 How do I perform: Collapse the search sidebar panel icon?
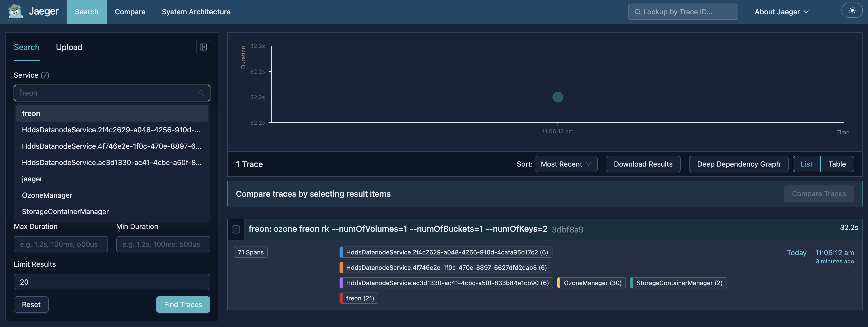pyautogui.click(x=203, y=47)
